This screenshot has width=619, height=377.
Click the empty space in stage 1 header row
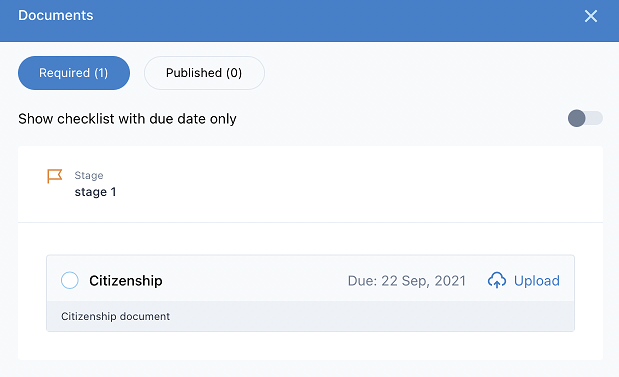(x=355, y=184)
